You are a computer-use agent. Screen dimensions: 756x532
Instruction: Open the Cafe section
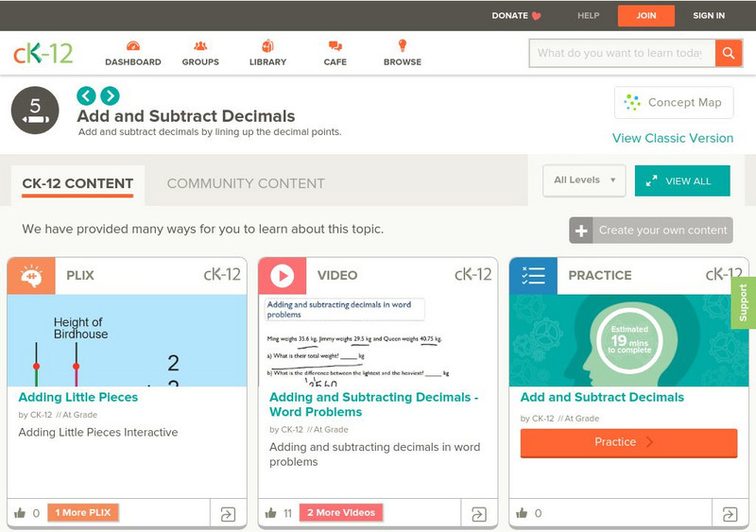335,54
